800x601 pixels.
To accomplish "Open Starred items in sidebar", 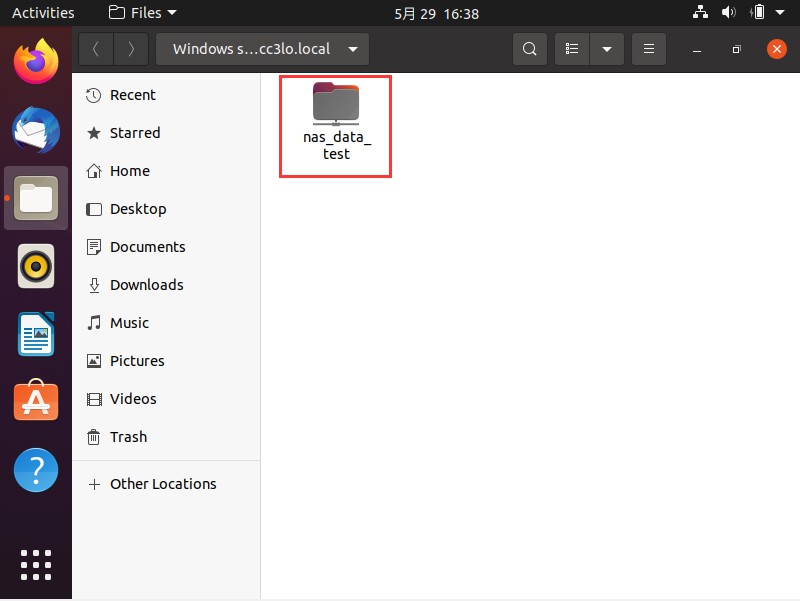I will 134,133.
